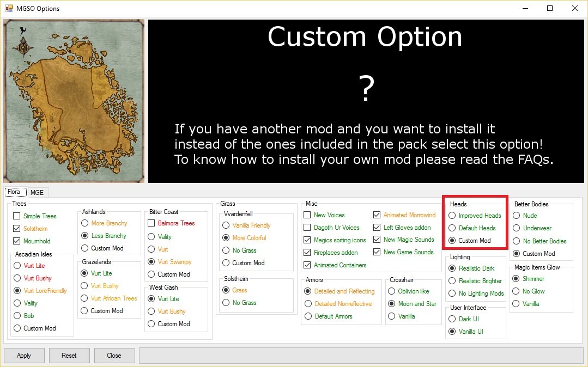Click the MGSO Options title bar icon

pos(9,8)
